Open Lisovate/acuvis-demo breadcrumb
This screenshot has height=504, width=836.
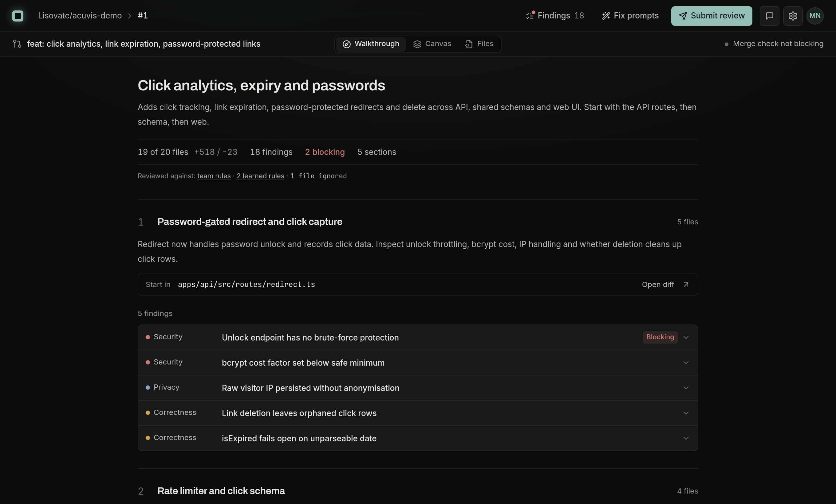[80, 16]
